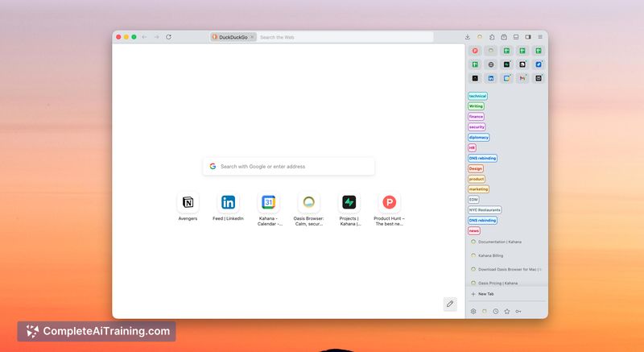Open the Design tab group tag

pyautogui.click(x=476, y=169)
